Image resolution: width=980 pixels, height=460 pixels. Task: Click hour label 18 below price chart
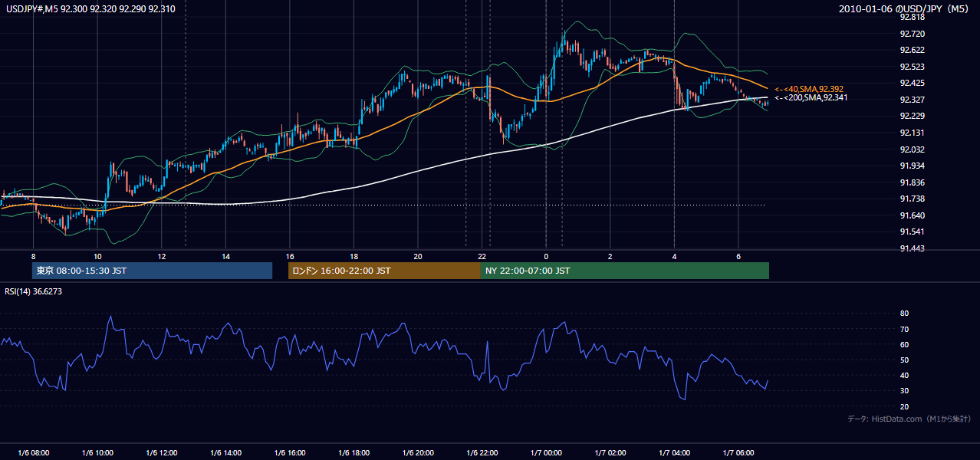pyautogui.click(x=354, y=256)
